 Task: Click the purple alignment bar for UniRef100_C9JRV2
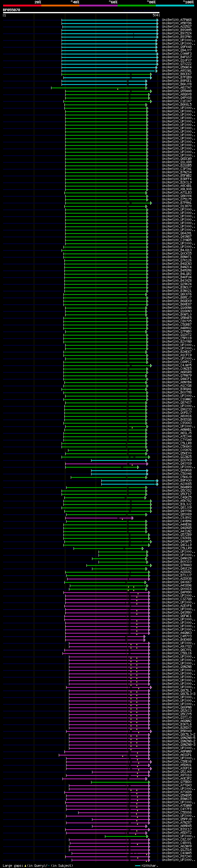coord(100,518)
